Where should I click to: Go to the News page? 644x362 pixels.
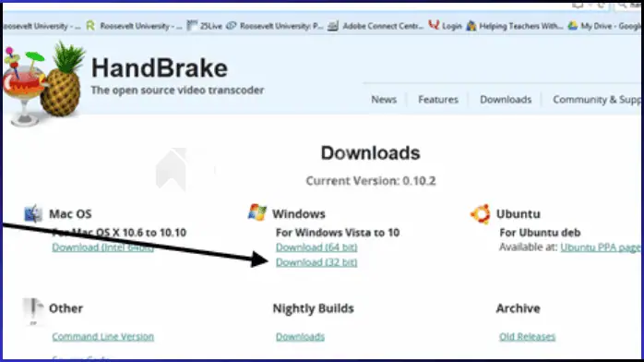pos(384,100)
